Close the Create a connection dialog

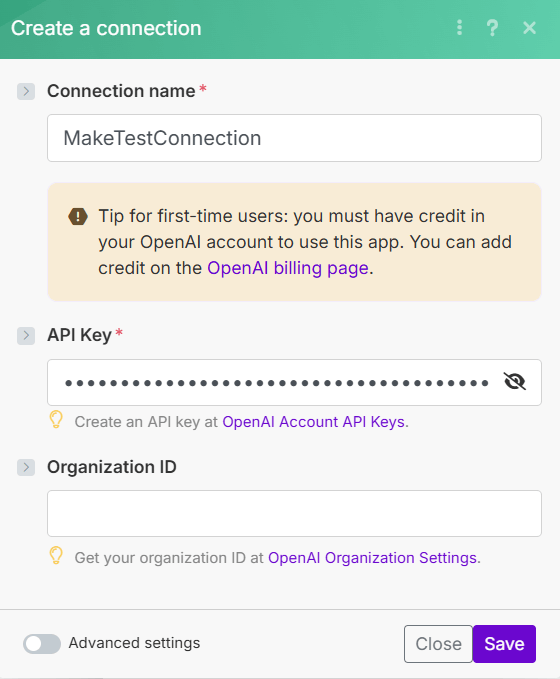click(529, 28)
